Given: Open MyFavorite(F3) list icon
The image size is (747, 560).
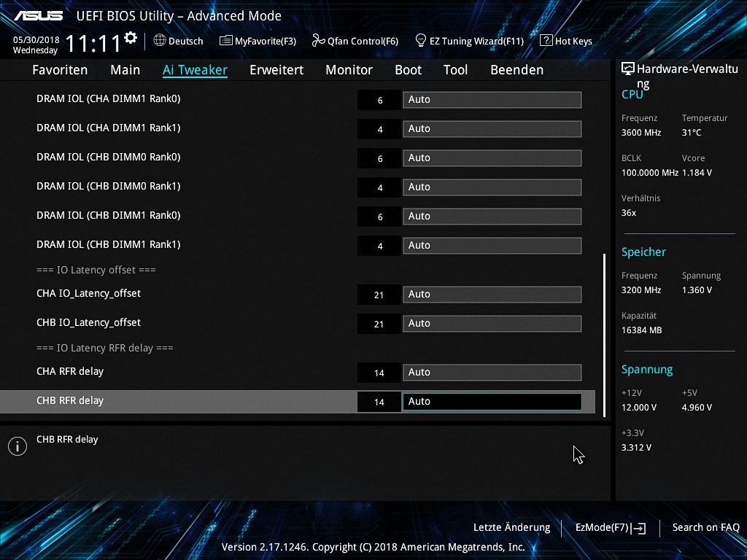Looking at the screenshot, I should point(225,41).
